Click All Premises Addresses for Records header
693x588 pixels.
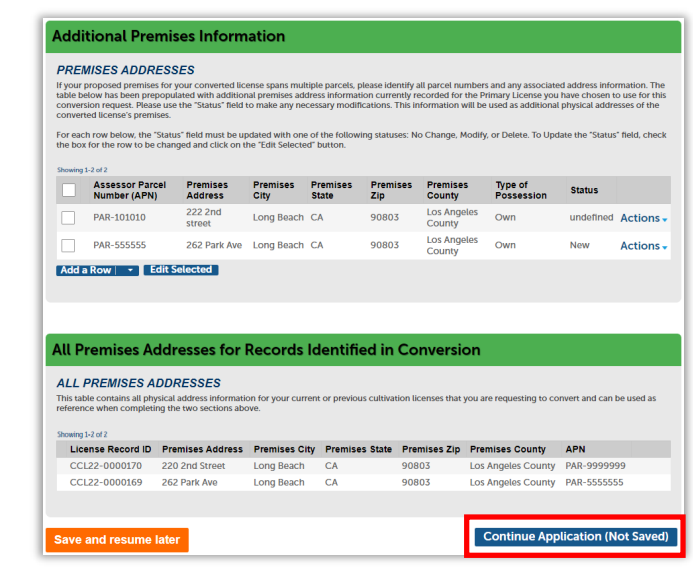point(363,350)
